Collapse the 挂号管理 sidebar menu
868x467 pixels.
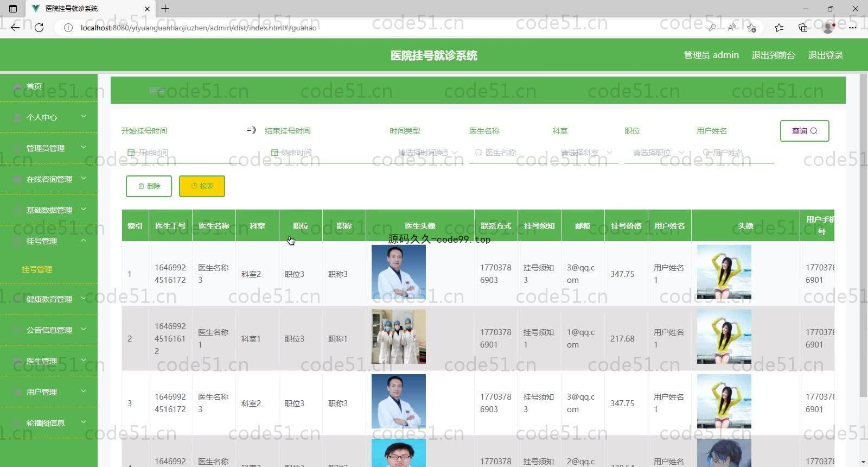(x=49, y=241)
